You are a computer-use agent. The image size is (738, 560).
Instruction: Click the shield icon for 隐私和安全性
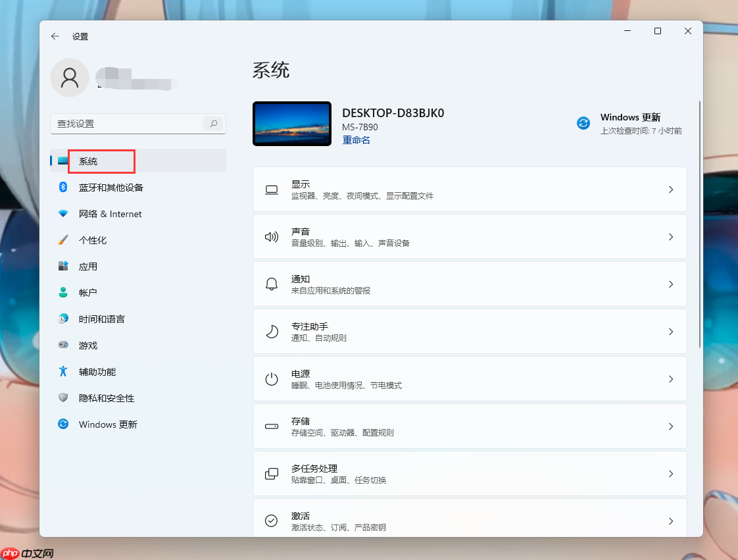63,397
